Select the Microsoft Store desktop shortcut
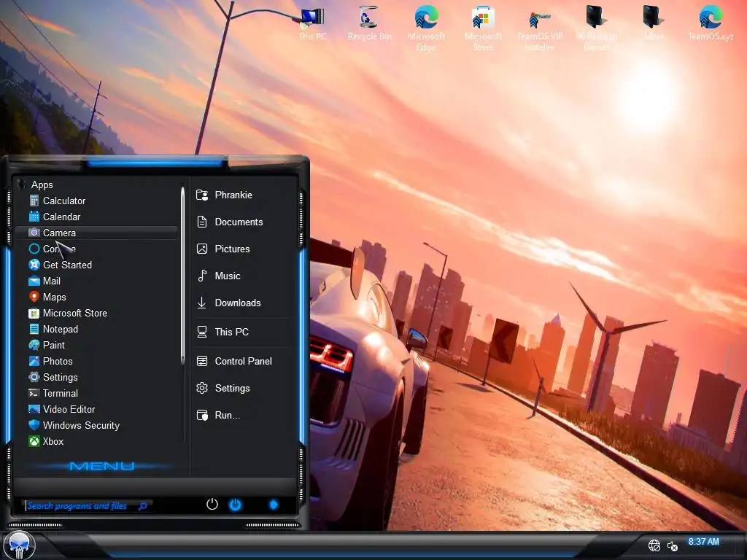The image size is (747, 560). [x=483, y=28]
